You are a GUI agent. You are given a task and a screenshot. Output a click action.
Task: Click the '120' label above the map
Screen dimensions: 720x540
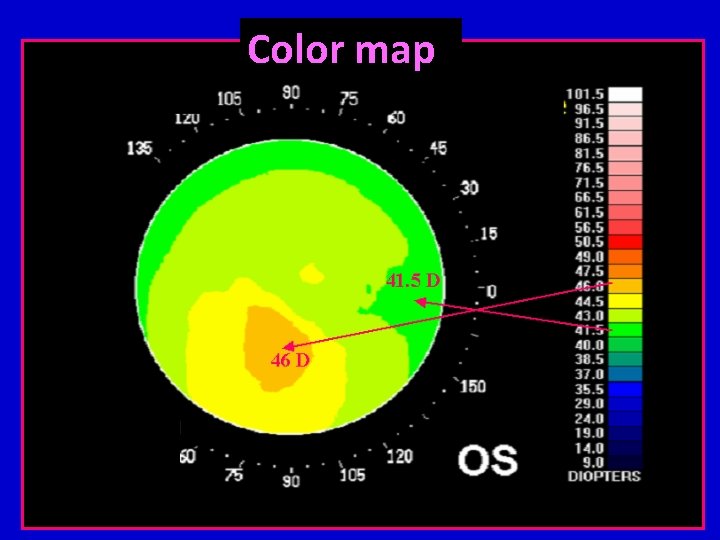click(x=187, y=118)
